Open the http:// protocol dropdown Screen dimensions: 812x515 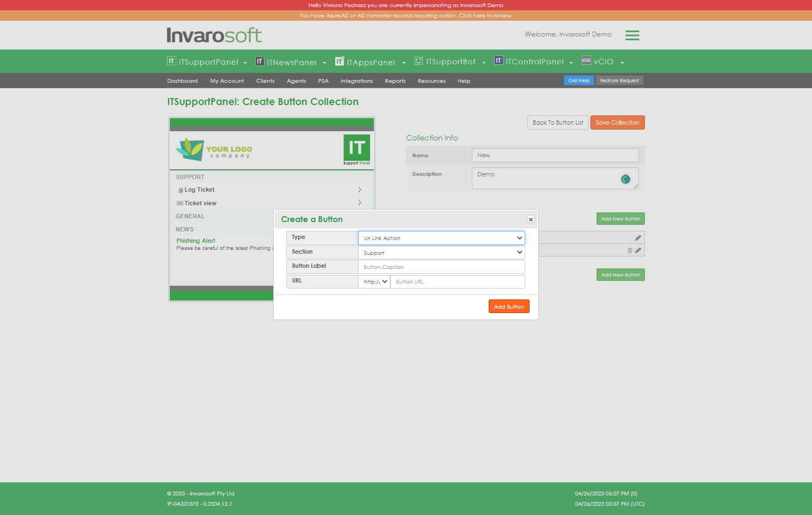(374, 281)
